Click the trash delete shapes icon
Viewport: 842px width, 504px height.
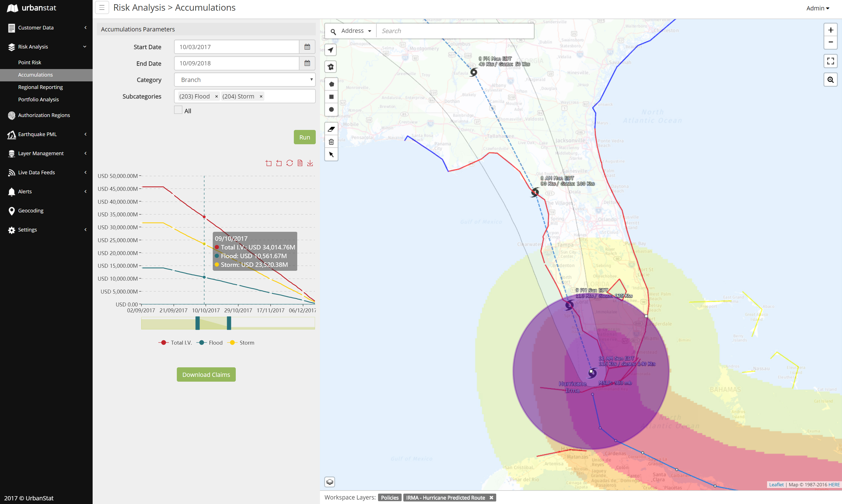pyautogui.click(x=331, y=142)
